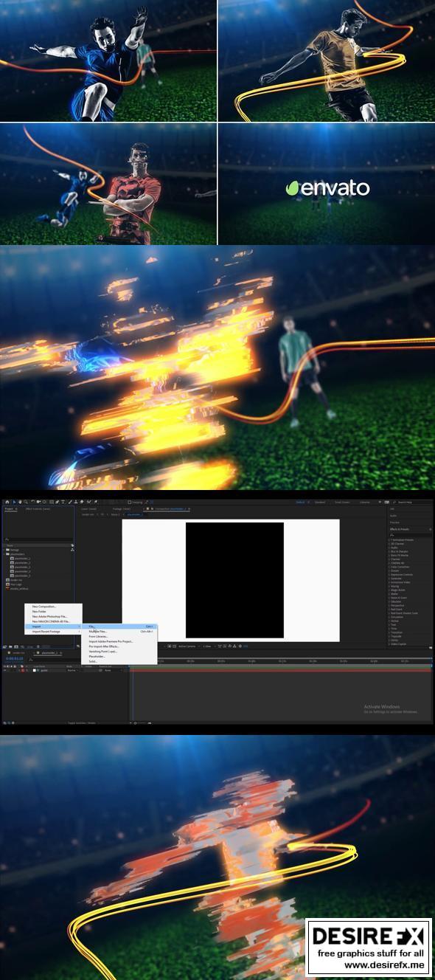Click Placeholder... in Import submenu
This screenshot has height=980, width=435.
coord(119,656)
